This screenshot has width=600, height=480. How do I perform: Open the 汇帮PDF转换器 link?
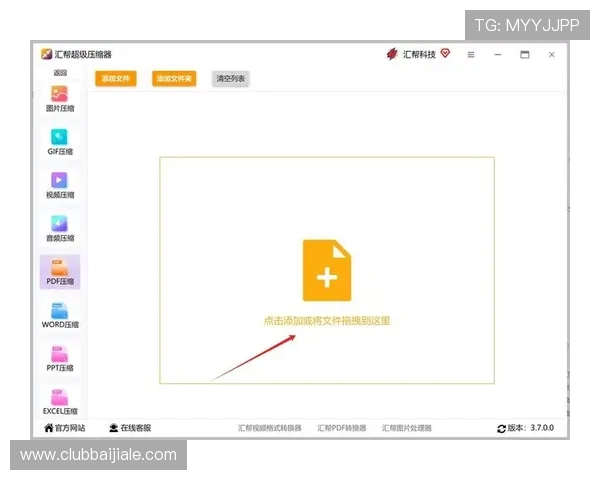click(341, 428)
